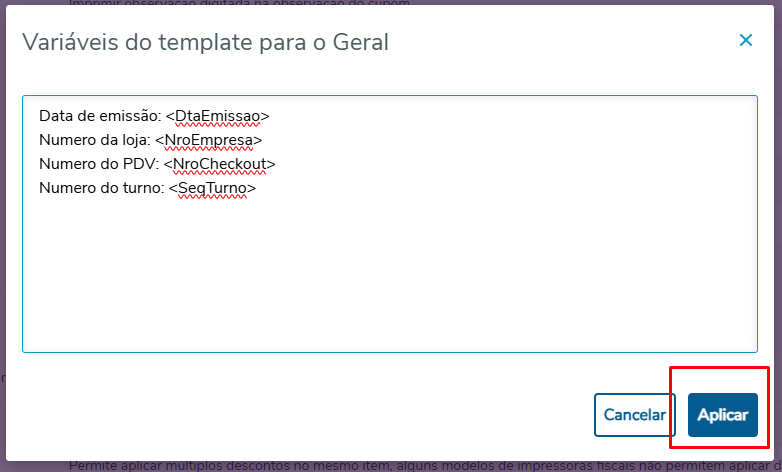Screen dimensions: 782x472
Task: Click the word 'loja' on the second line
Action: 133,140
